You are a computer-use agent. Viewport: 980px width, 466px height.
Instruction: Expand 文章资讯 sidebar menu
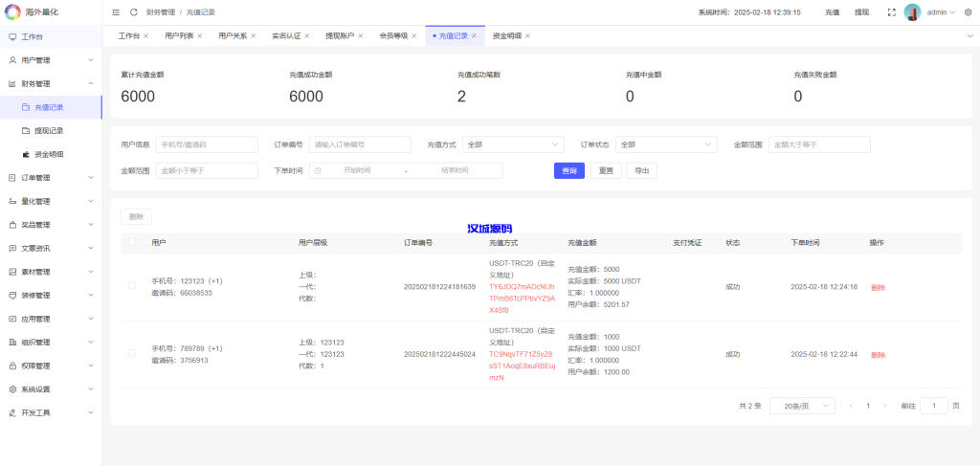(52, 248)
